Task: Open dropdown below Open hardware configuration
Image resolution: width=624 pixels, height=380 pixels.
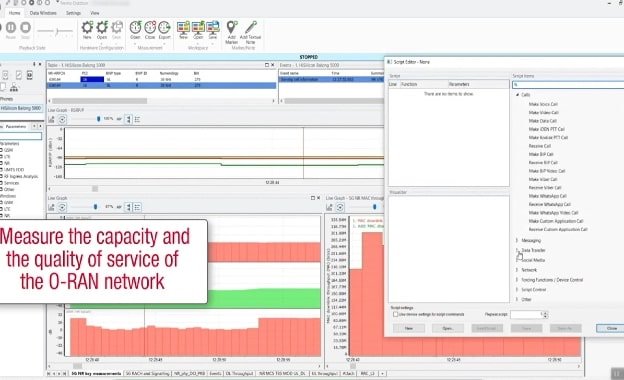Action: click(x=102, y=43)
